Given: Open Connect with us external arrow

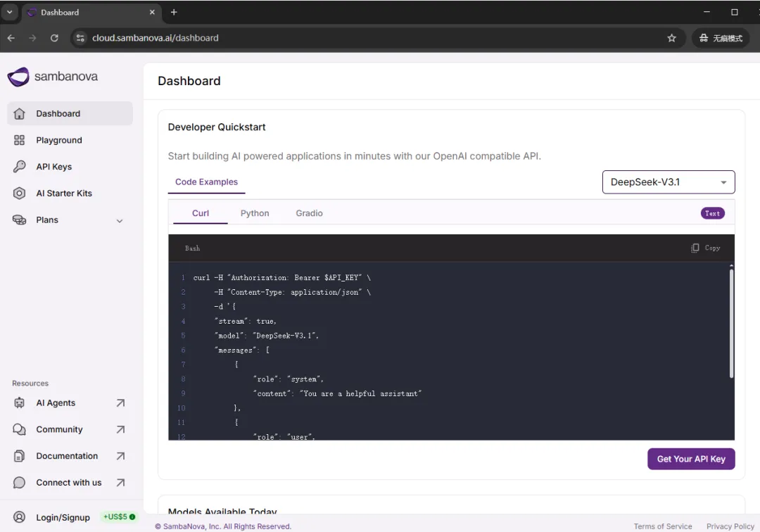Looking at the screenshot, I should (x=121, y=483).
